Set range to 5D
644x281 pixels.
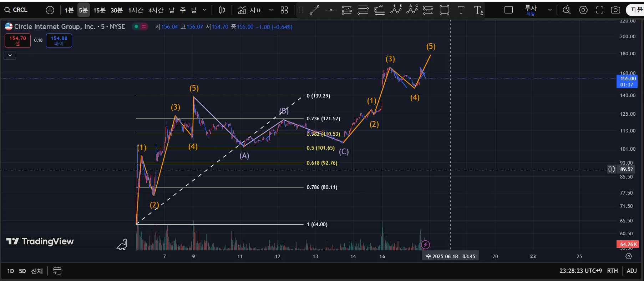pos(22,271)
